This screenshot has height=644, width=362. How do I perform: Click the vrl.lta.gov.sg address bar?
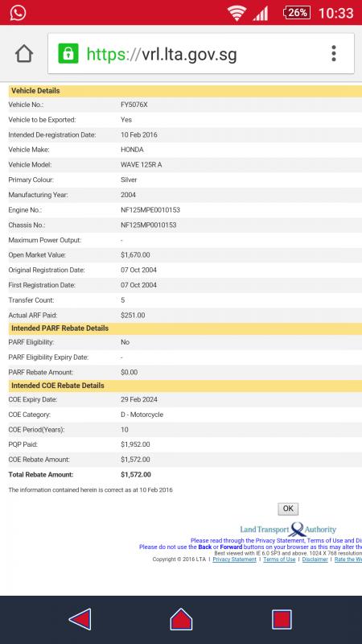(x=201, y=54)
